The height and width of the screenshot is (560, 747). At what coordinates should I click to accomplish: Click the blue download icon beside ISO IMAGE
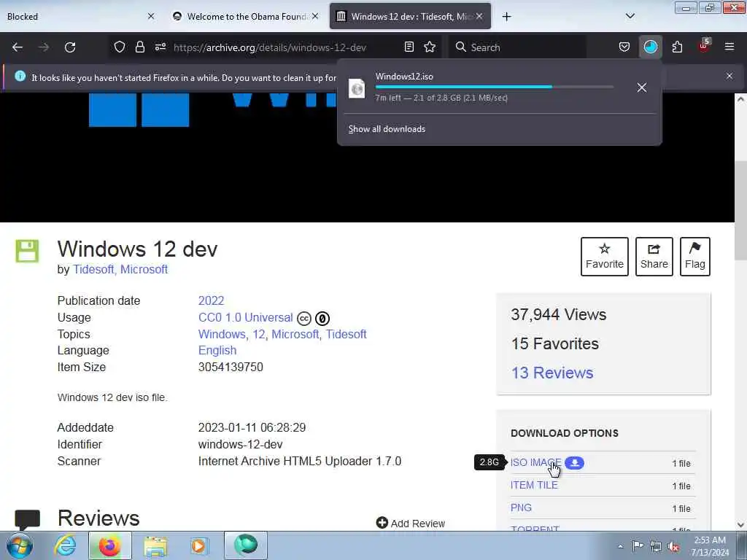[x=575, y=462]
